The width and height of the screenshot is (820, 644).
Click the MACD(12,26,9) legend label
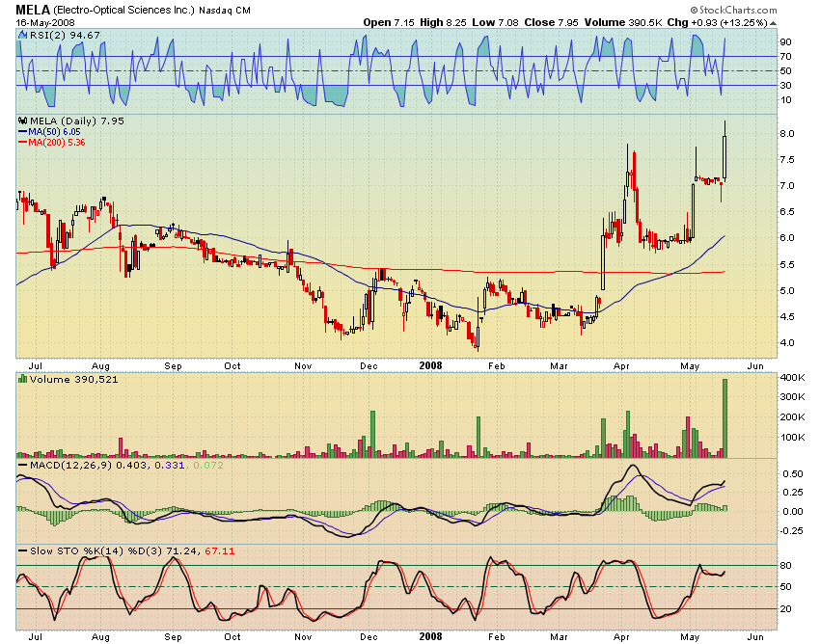click(71, 465)
